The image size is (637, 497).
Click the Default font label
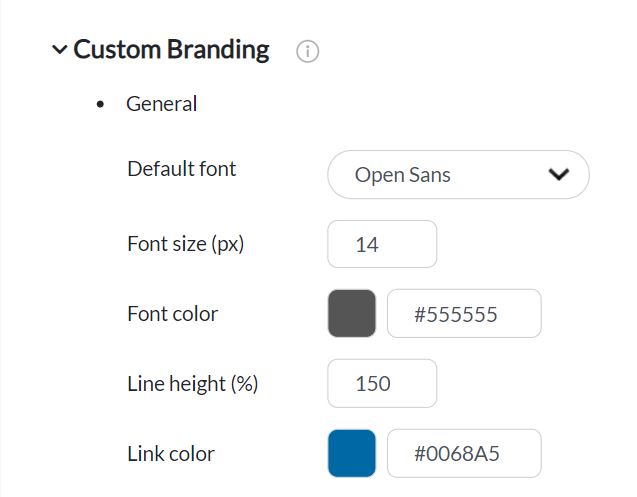pos(182,169)
